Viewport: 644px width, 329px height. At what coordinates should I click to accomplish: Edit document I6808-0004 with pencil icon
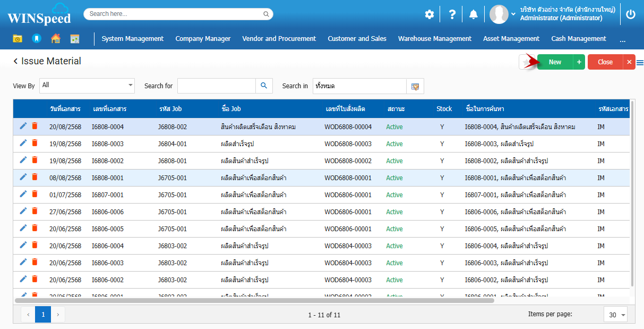click(x=23, y=126)
